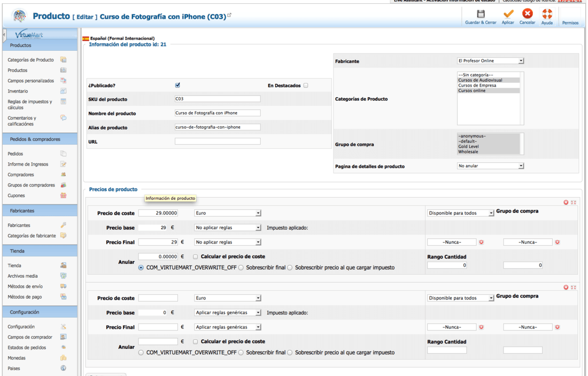Open second Disponible para todos dropdown
588x376 pixels.
[460, 298]
